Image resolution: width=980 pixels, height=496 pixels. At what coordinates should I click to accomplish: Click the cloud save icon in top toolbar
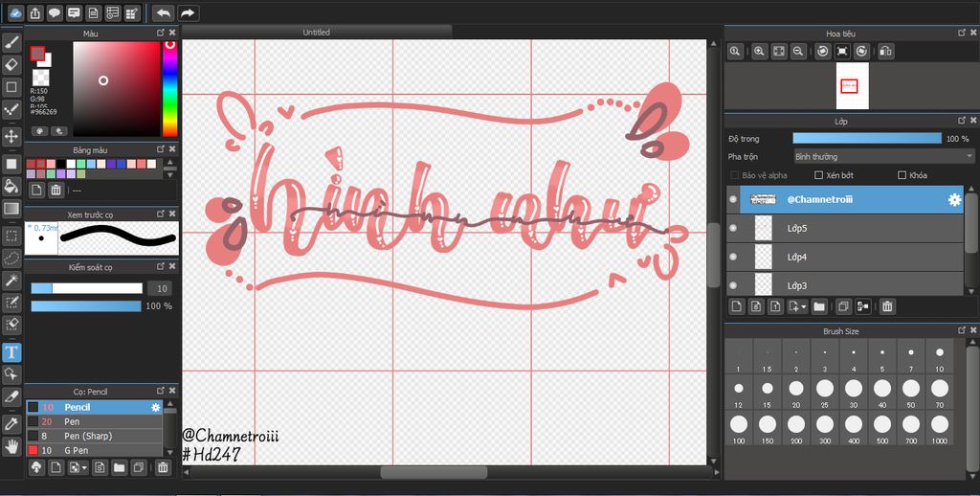16,12
